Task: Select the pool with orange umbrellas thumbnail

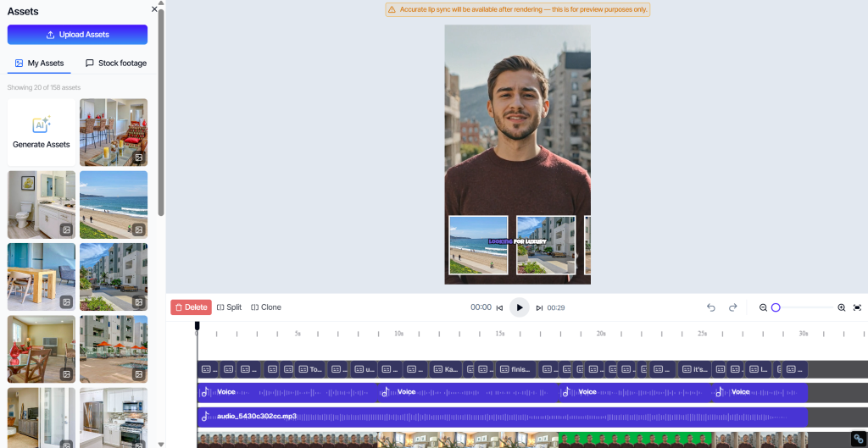Action: 114,349
